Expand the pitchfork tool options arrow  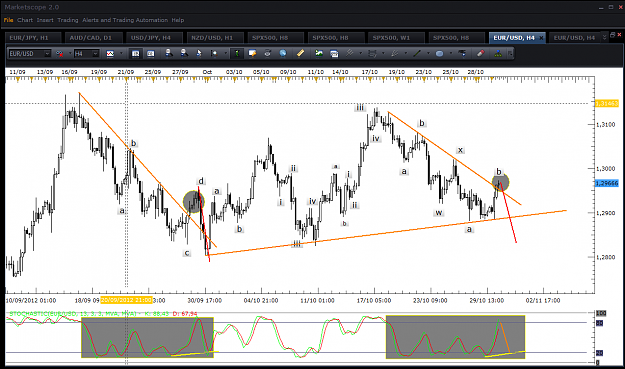pyautogui.click(x=360, y=53)
